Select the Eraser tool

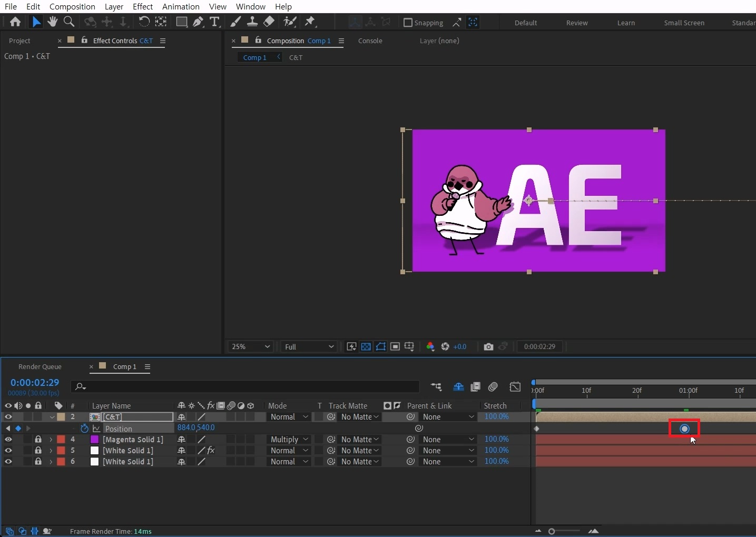(x=269, y=22)
